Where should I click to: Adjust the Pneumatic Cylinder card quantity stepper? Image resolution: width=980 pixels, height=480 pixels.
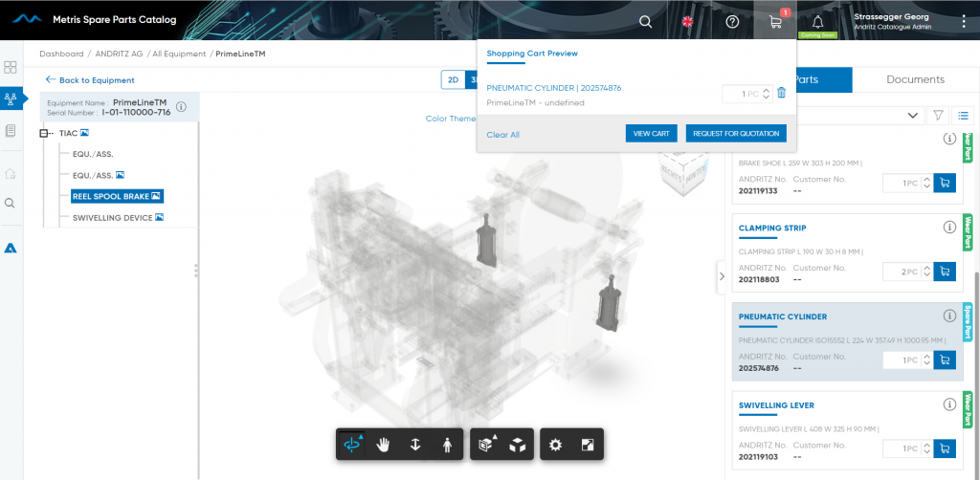[x=927, y=360]
